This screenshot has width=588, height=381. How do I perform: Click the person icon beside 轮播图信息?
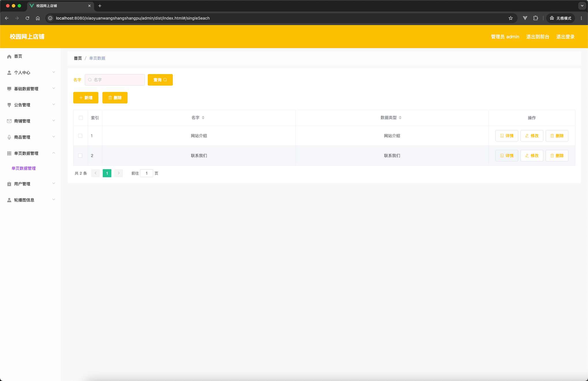pos(9,200)
